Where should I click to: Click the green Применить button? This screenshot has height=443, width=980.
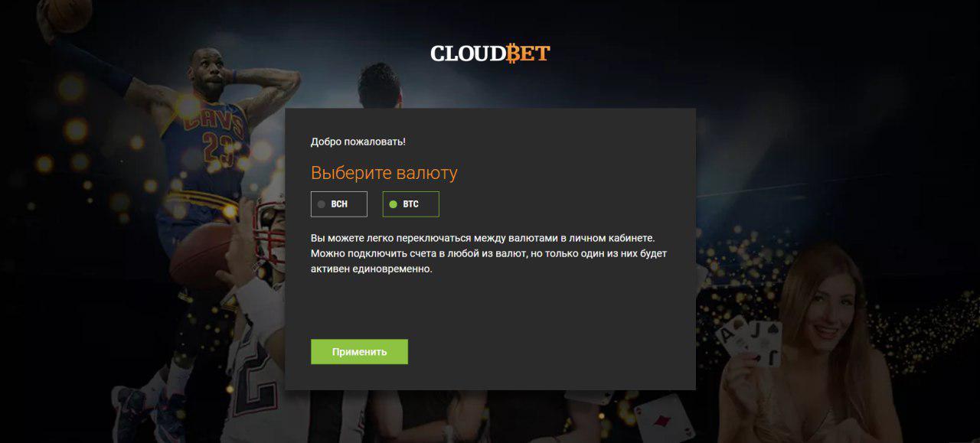(359, 352)
